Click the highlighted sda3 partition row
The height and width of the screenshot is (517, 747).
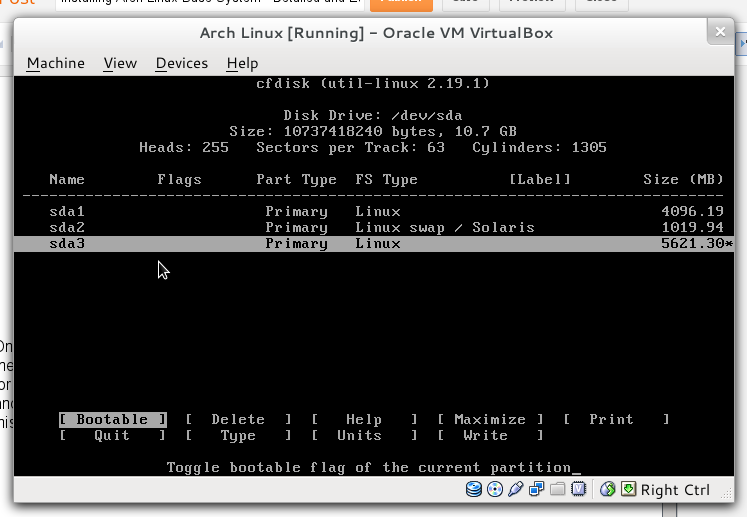point(374,243)
